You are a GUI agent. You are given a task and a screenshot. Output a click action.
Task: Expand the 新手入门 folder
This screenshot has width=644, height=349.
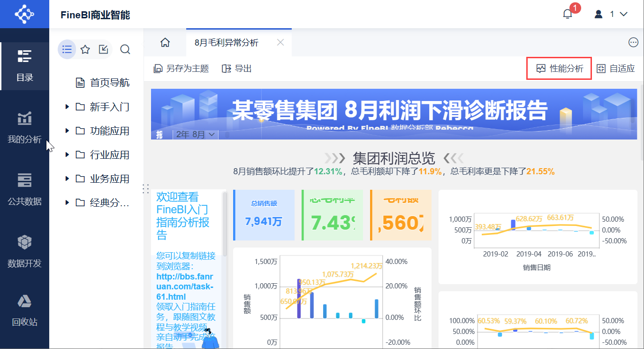67,107
